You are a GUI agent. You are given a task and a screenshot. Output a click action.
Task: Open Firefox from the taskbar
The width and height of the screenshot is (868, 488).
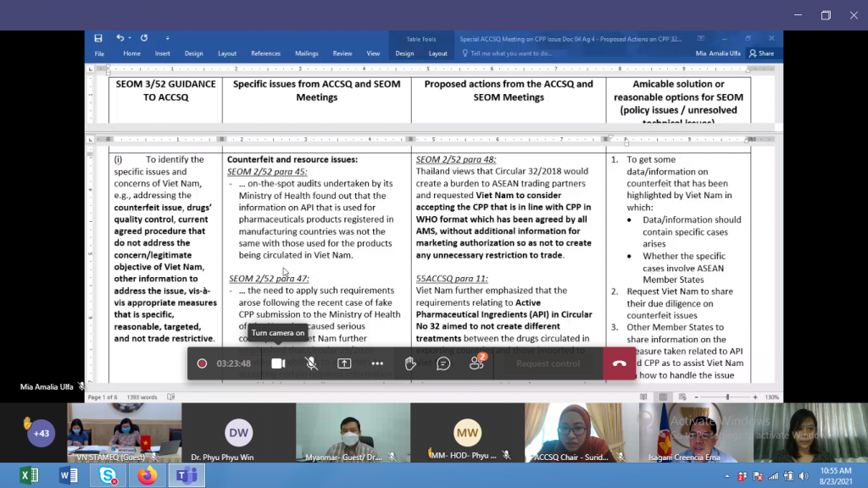(147, 475)
